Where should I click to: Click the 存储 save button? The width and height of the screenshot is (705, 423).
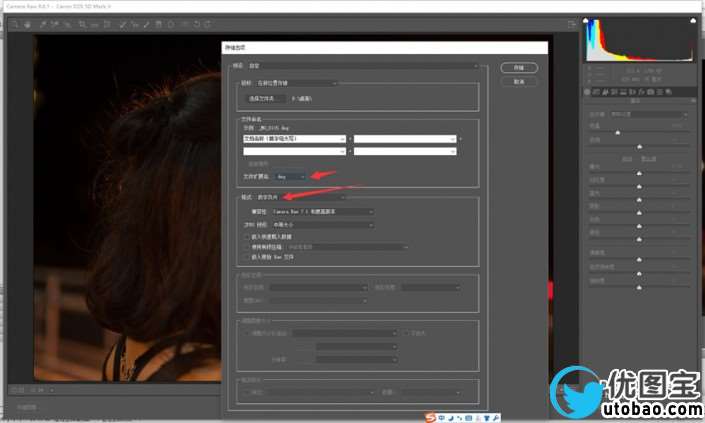click(518, 68)
